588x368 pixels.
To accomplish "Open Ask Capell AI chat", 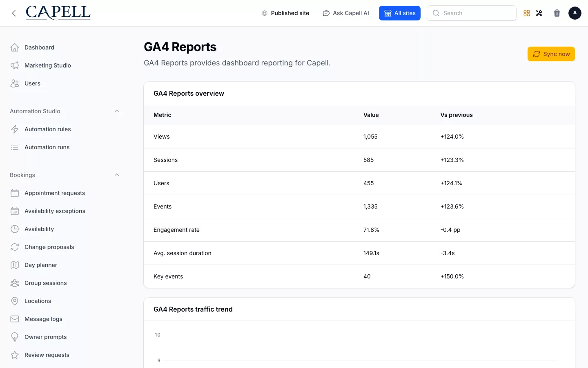I will (346, 13).
